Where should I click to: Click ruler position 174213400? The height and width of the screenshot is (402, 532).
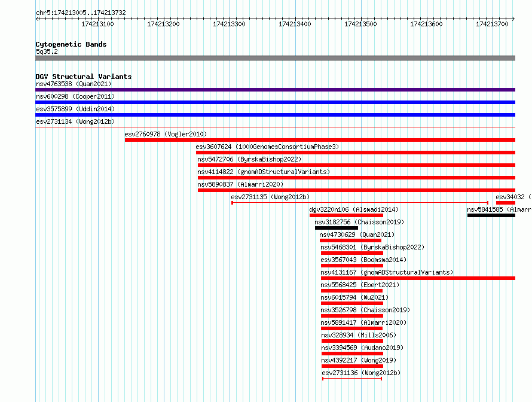pos(295,24)
